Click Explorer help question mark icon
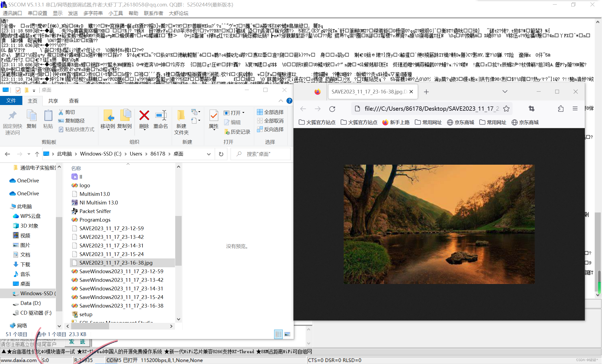The image size is (602, 364). pos(289,101)
